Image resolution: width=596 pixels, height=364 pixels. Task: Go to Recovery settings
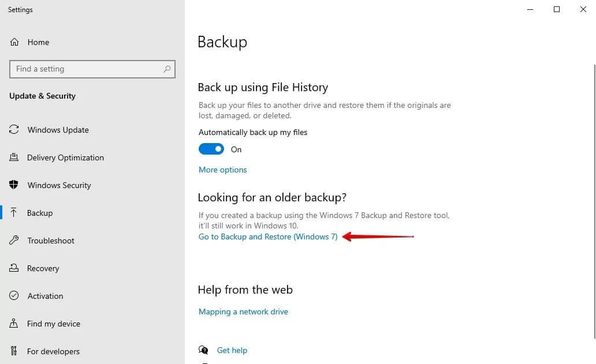[43, 268]
